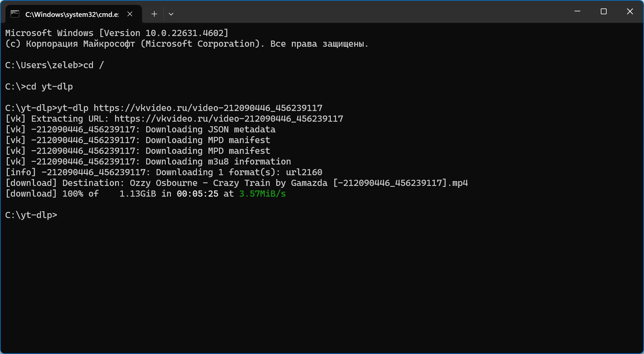Click the Microsoft Windows version line
The height and width of the screenshot is (354, 644).
(x=117, y=33)
